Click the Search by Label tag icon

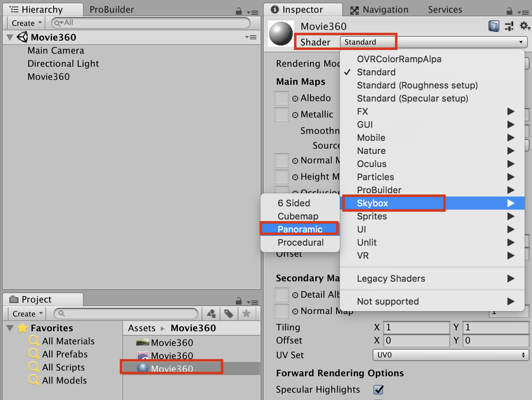point(229,314)
